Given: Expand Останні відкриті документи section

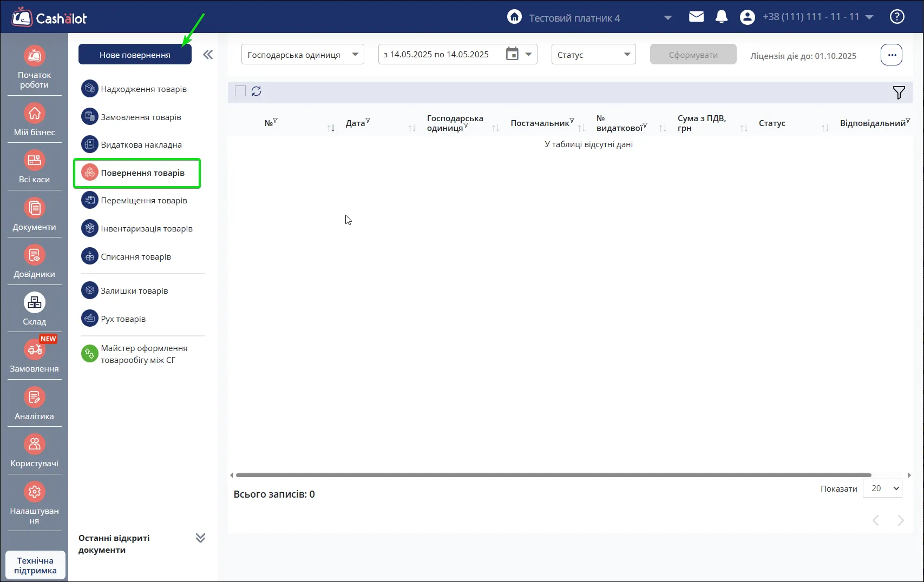Looking at the screenshot, I should point(200,538).
